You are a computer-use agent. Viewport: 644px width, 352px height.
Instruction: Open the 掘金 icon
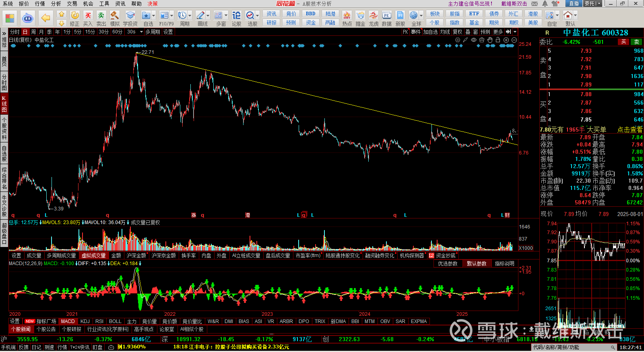(360, 15)
